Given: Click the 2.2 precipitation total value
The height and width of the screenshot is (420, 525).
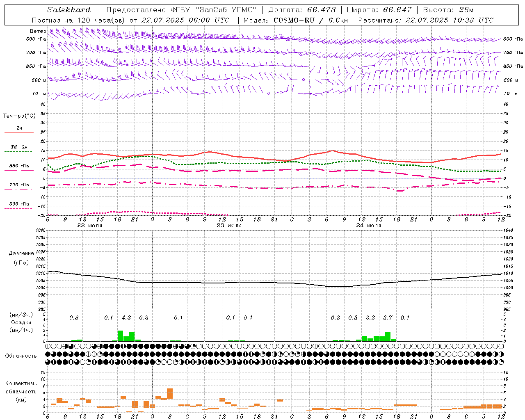Looking at the screenshot, I should 370,317.
